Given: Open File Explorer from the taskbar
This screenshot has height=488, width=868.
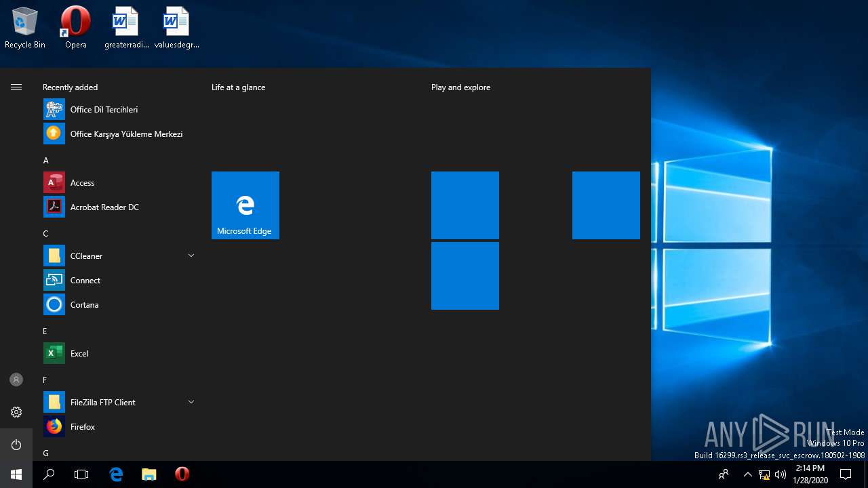Looking at the screenshot, I should pos(149,474).
